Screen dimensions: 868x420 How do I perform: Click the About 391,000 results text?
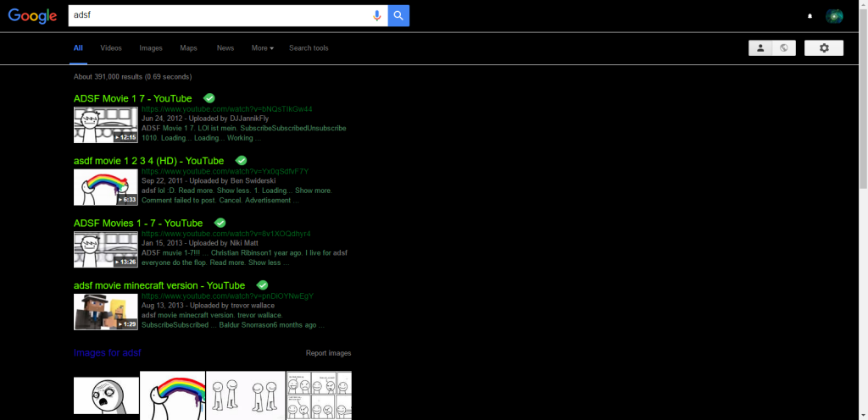pos(133,77)
